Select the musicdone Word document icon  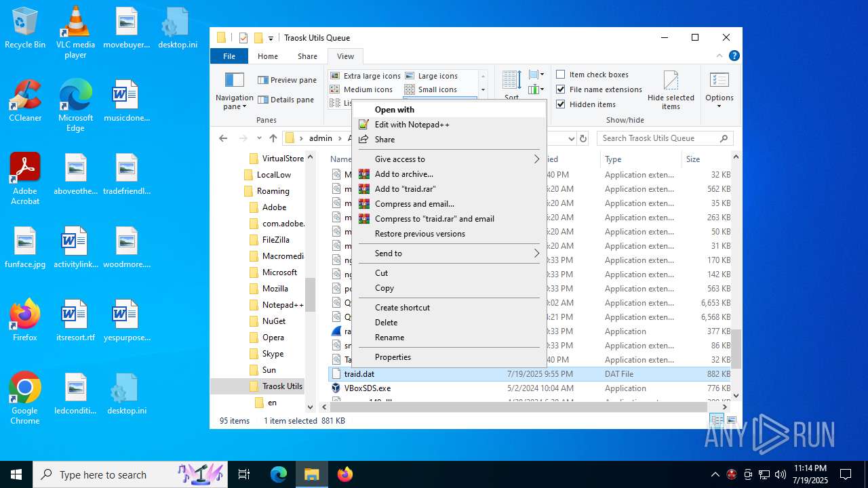[127, 101]
